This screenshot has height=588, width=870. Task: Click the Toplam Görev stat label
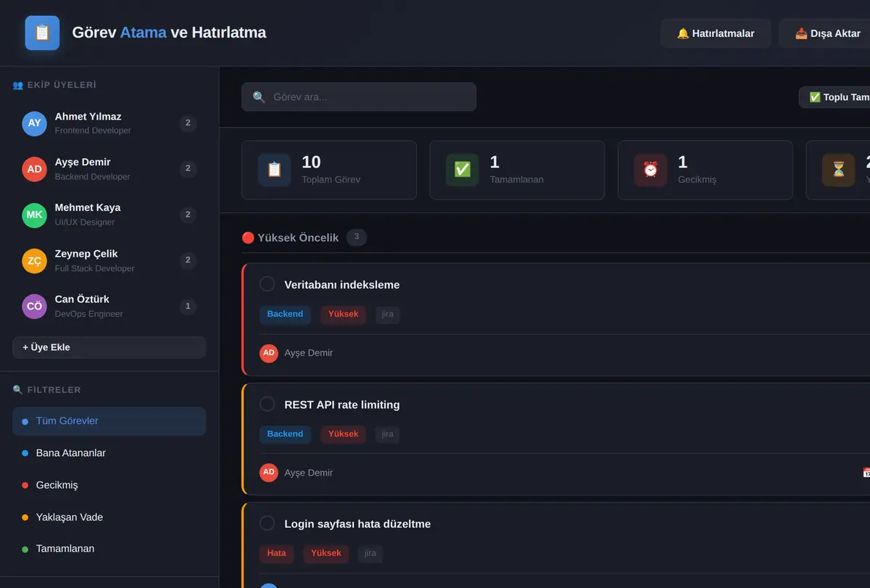point(331,179)
